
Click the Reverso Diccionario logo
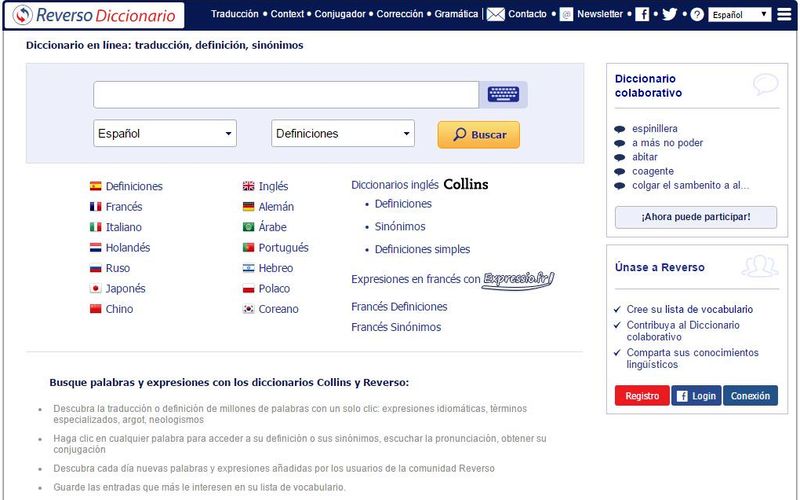(94, 15)
